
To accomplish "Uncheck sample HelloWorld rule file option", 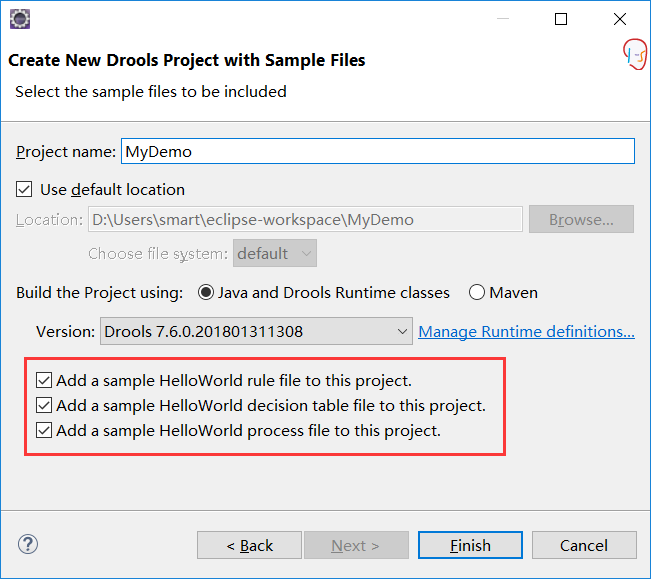I will [x=44, y=380].
